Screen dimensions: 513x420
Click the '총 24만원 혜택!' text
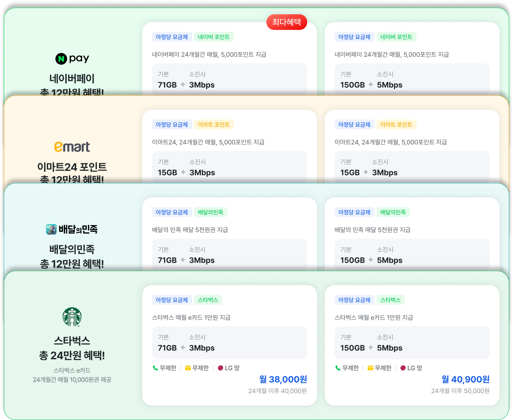click(x=72, y=355)
